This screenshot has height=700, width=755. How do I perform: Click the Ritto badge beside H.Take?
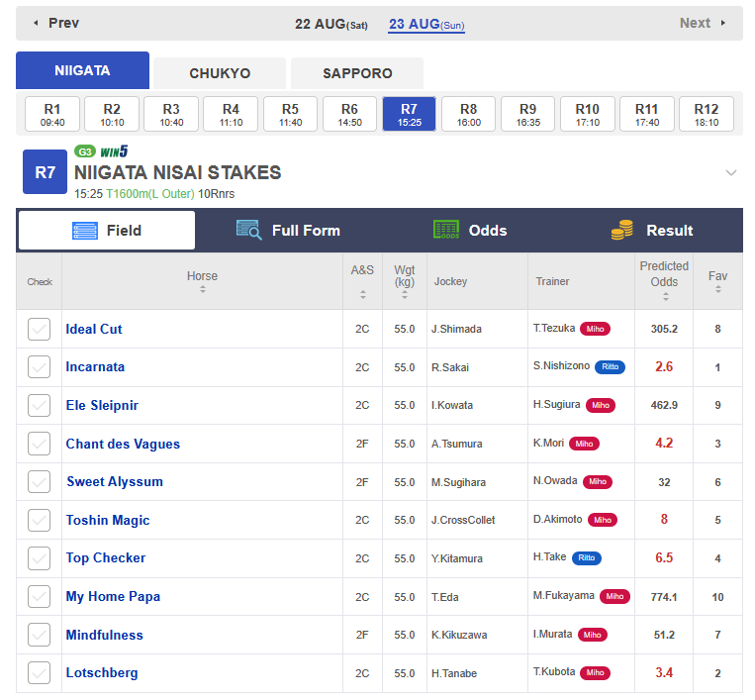click(x=587, y=557)
